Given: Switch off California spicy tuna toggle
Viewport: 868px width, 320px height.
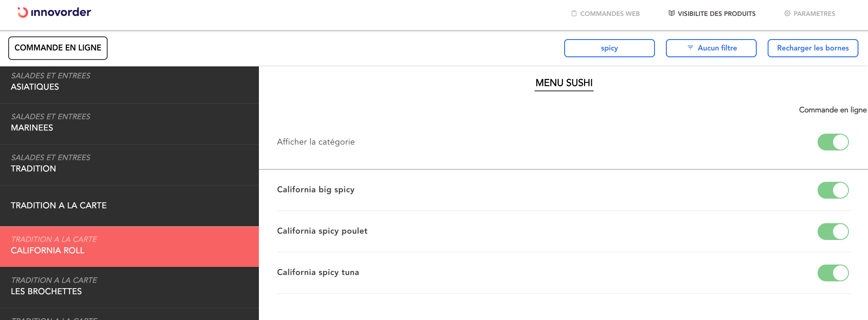Looking at the screenshot, I should click(833, 273).
